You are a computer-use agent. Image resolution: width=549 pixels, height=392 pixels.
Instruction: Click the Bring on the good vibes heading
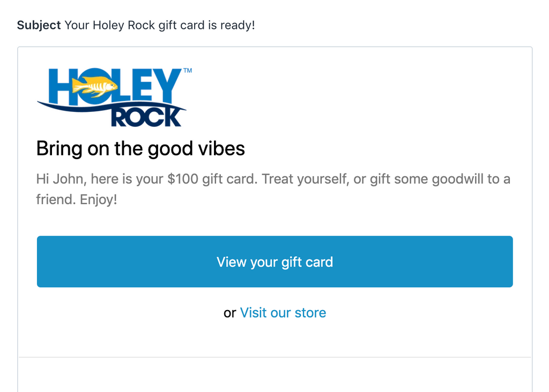coord(140,149)
